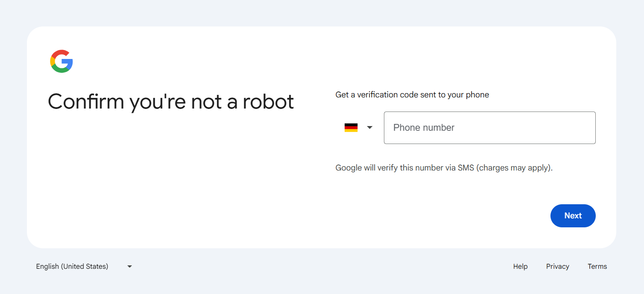Viewport: 644px width, 294px height.
Task: Click the Google G logo
Action: click(x=61, y=61)
